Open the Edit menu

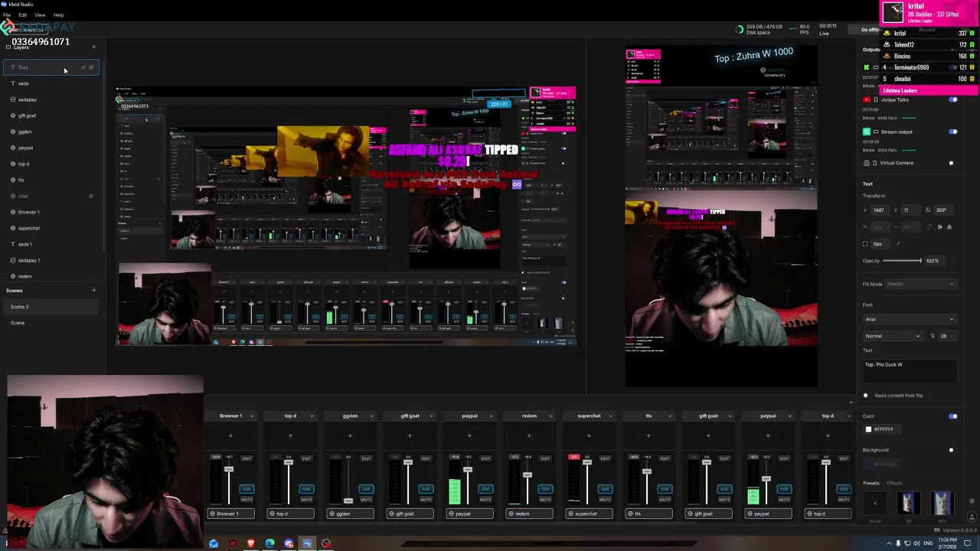coord(22,15)
